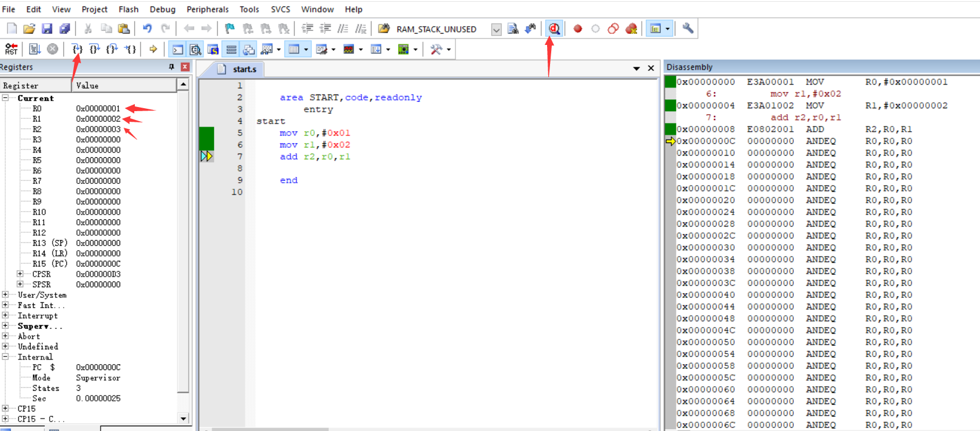The height and width of the screenshot is (431, 980).
Task: Click the Step Out icon
Action: pos(112,49)
